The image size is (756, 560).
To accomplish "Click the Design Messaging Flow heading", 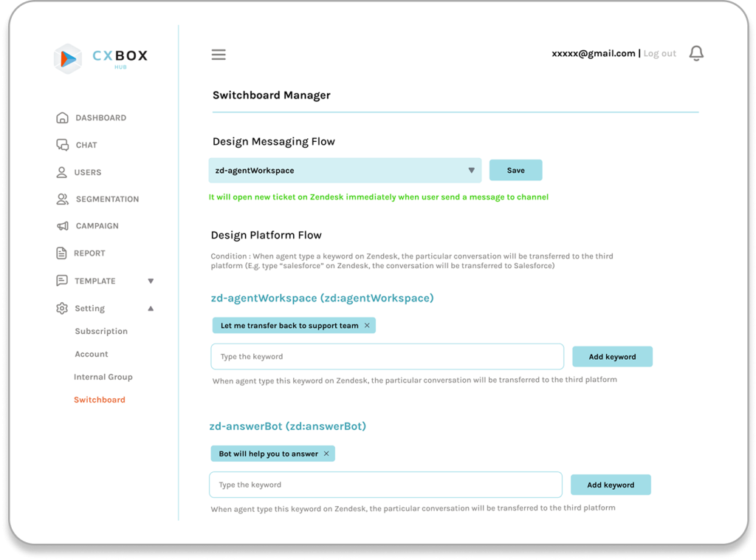I will tap(273, 142).
